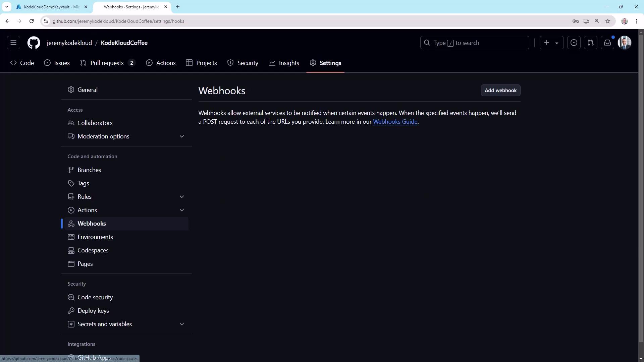Expand the Rules sidebar section
The height and width of the screenshot is (362, 644).
182,197
